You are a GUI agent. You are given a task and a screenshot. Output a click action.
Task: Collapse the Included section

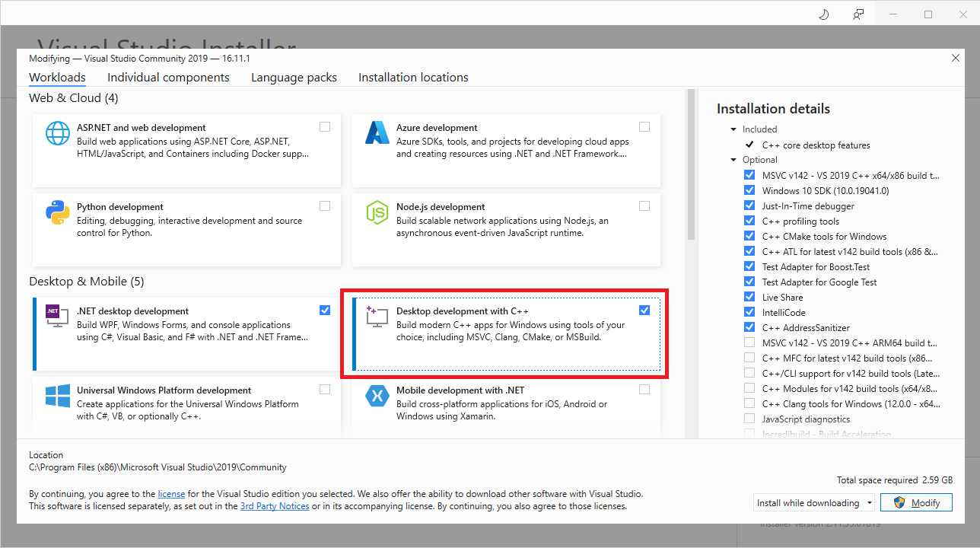tap(733, 129)
